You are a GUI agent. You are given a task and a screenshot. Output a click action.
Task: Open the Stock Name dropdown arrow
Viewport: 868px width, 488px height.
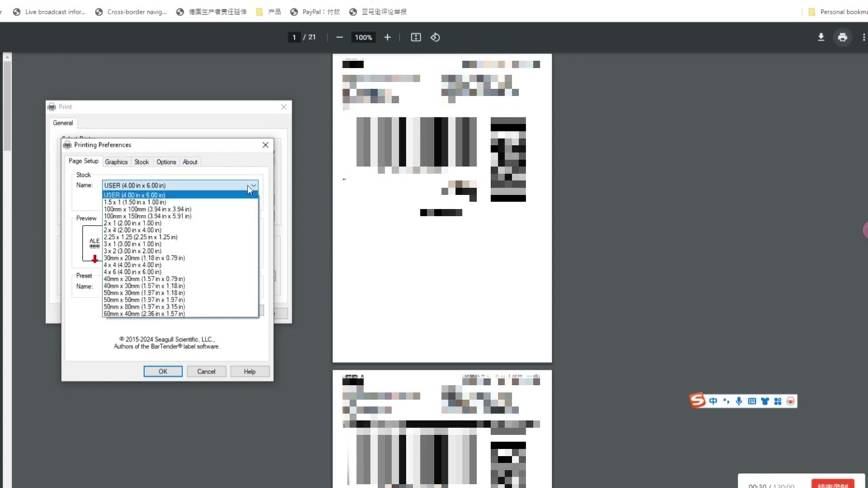click(252, 185)
